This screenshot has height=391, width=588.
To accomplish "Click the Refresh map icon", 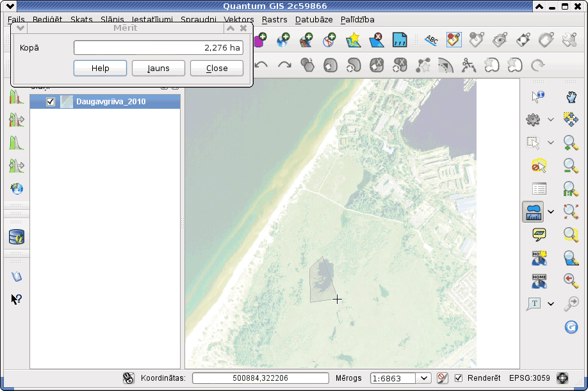I will coord(571,327).
